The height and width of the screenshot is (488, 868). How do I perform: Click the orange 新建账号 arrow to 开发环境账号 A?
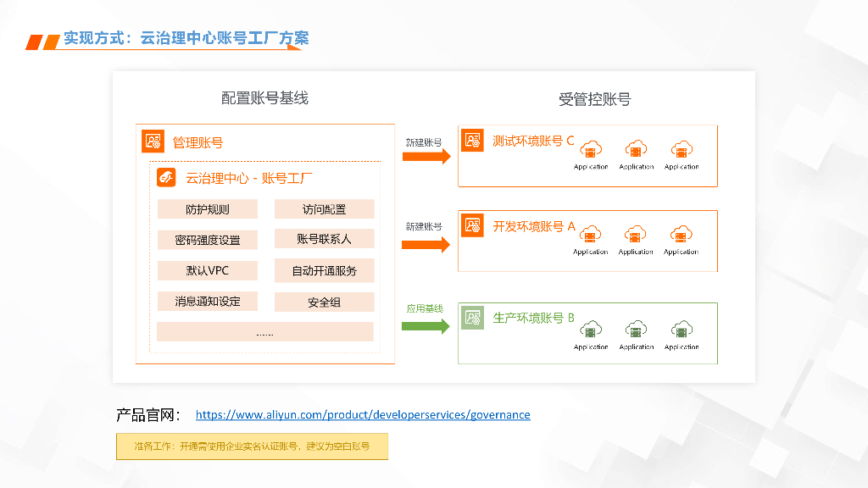[426, 245]
